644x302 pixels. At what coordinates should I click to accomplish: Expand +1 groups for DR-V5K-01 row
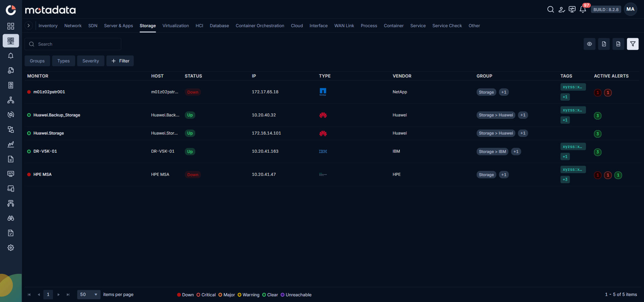[516, 152]
